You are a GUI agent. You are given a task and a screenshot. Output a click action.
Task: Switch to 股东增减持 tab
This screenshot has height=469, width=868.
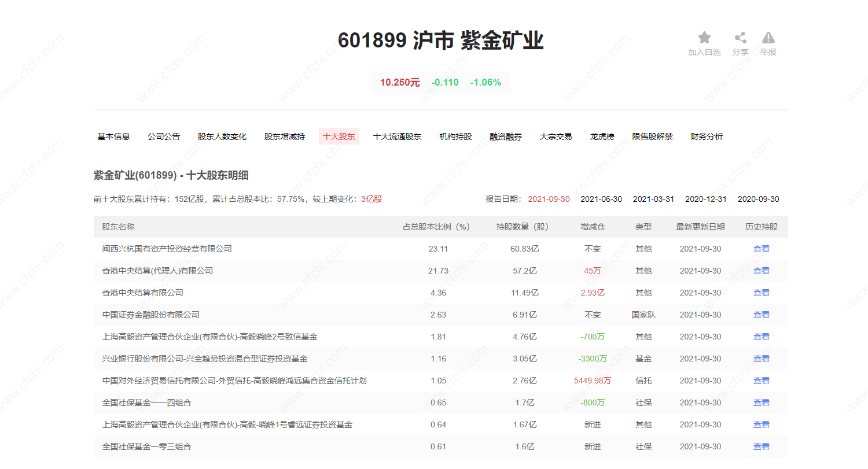[x=285, y=136]
